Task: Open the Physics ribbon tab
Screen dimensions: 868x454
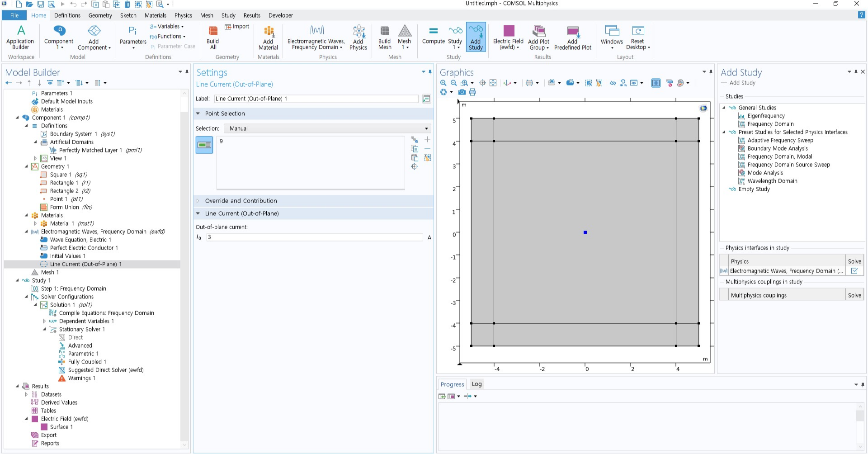Action: tap(183, 15)
